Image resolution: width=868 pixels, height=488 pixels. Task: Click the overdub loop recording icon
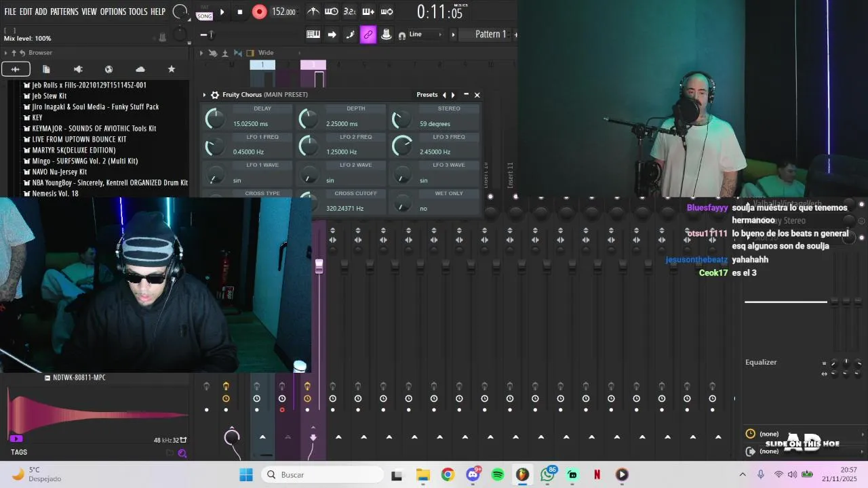coord(368,12)
